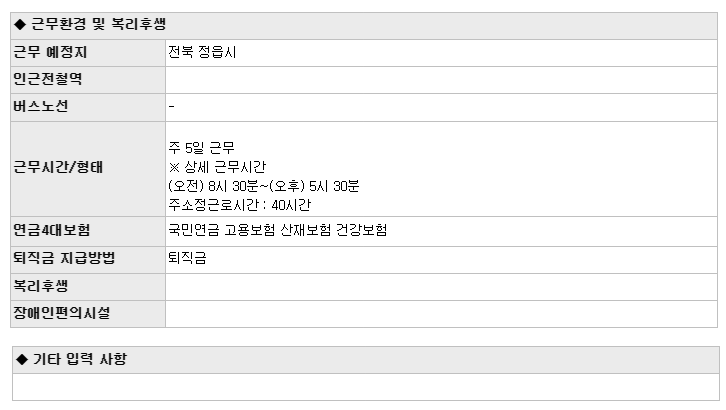Select the 인근전철역 label
The height and width of the screenshot is (410, 726).
[48, 79]
